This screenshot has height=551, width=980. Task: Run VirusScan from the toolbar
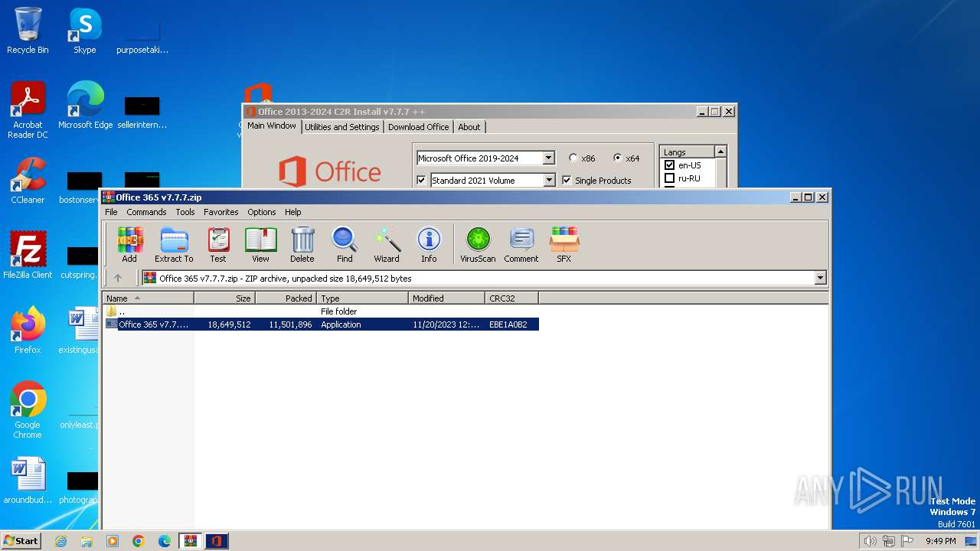tap(478, 245)
